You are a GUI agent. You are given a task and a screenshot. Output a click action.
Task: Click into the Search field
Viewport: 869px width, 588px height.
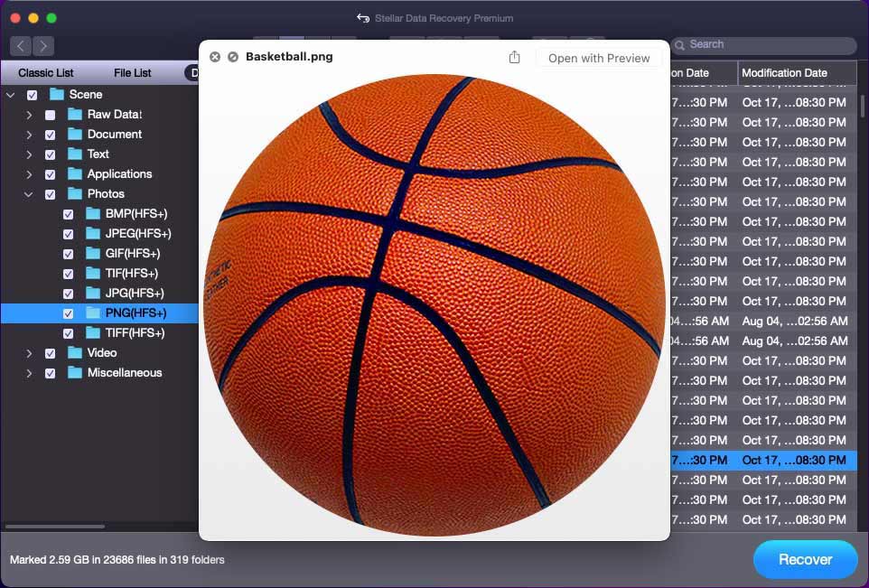pos(765,45)
